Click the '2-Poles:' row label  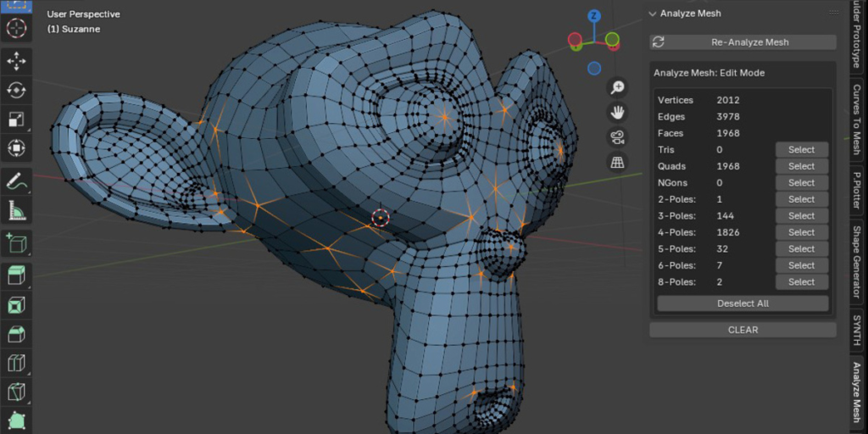pyautogui.click(x=676, y=199)
